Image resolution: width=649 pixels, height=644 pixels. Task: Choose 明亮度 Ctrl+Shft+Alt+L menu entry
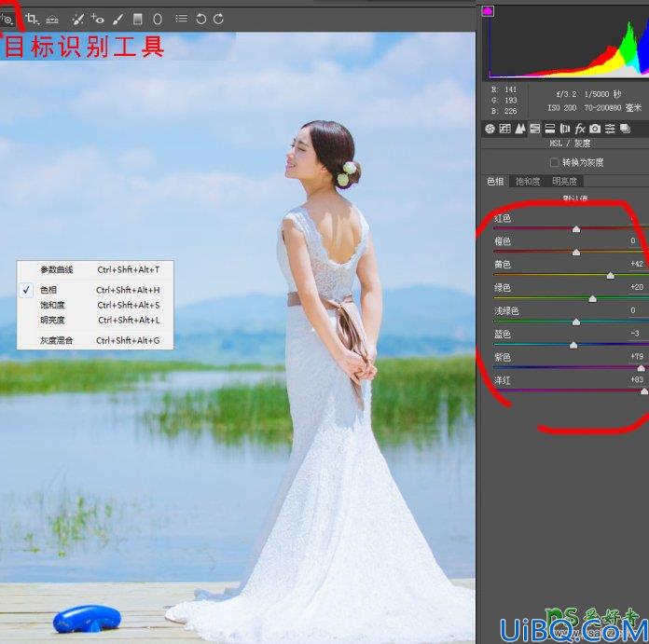click(x=95, y=321)
